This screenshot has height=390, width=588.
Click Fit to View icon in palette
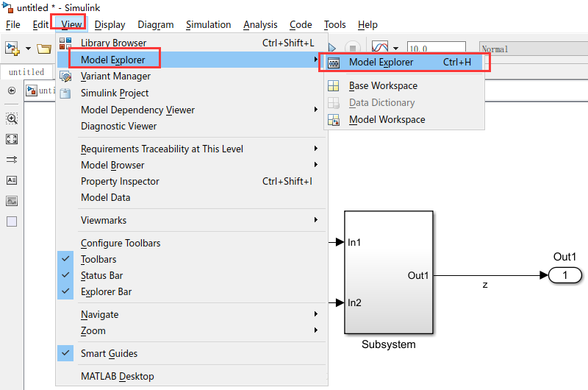(12, 139)
